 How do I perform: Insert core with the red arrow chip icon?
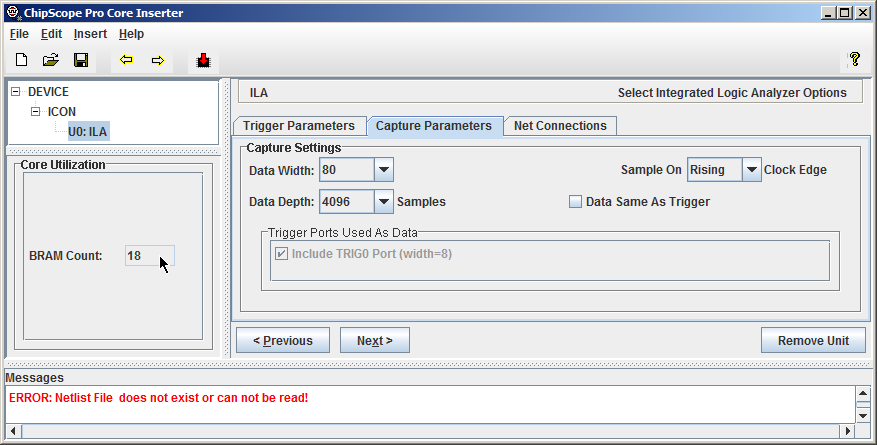click(204, 60)
